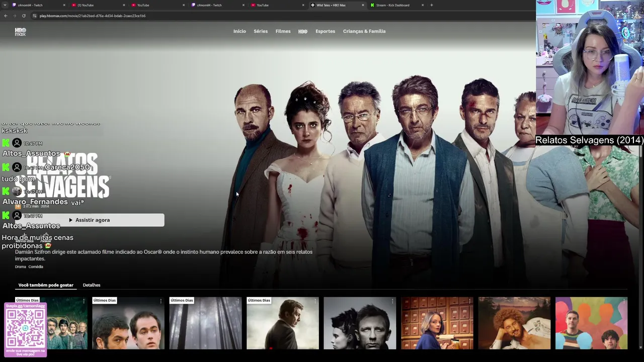Open options menu on the group-in-forest card
Viewport: 644px width, 362px height.
[x=84, y=301]
